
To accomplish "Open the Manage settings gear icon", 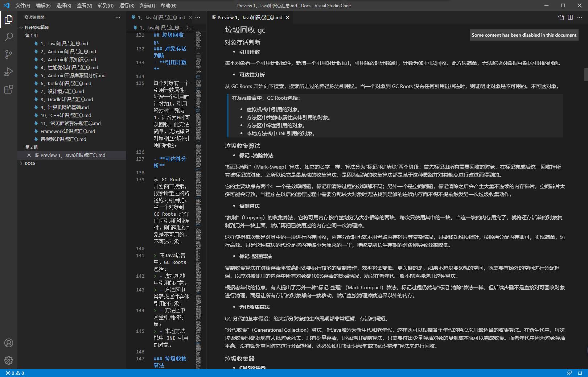I will click(x=8, y=360).
